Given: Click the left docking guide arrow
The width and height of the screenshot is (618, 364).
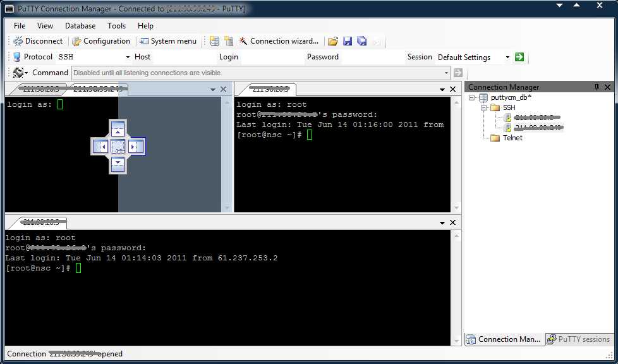Looking at the screenshot, I should tap(100, 147).
